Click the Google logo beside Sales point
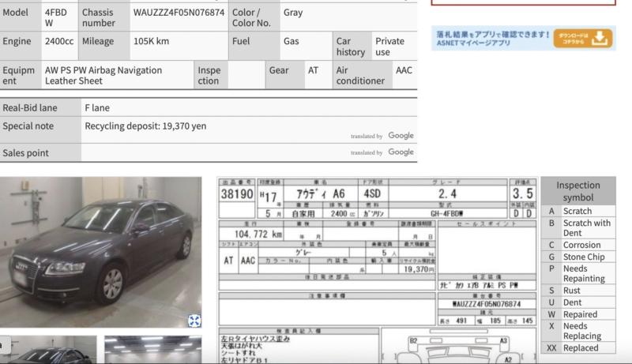This screenshot has height=364, width=632. coord(401,152)
